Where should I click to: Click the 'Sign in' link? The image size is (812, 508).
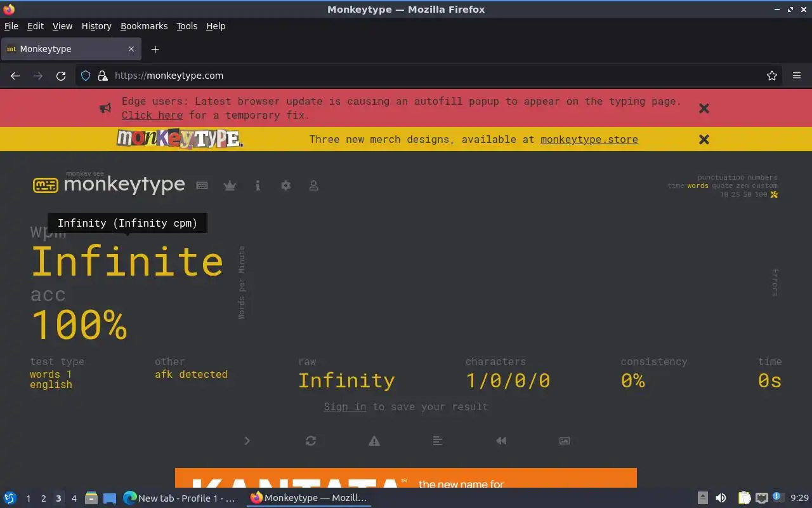click(x=345, y=407)
